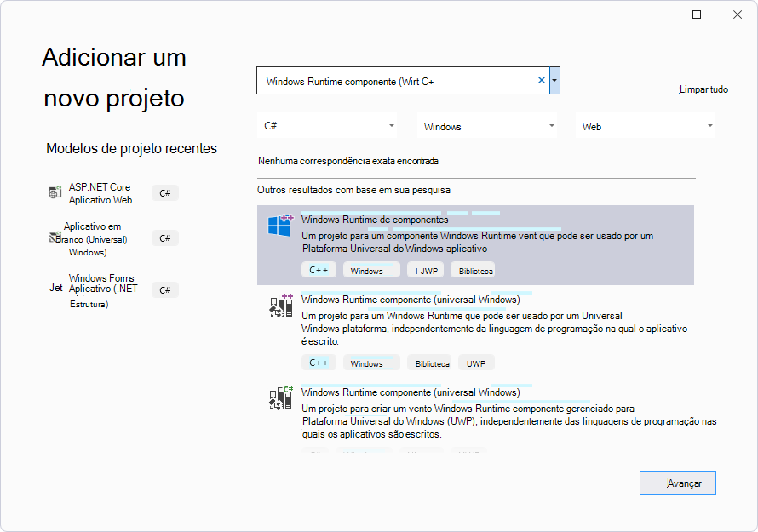Click C++ tag under Windows Runtime de componentes
The image size is (758, 532).
tap(319, 270)
